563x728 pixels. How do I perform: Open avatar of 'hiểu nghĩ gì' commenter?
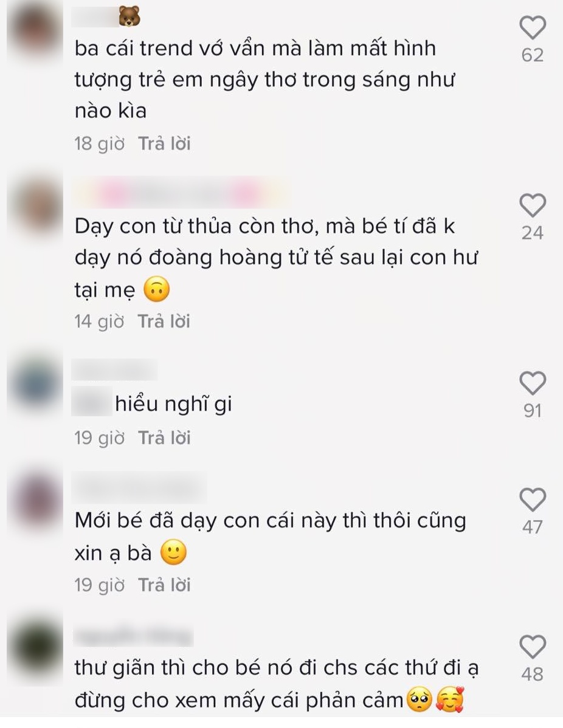click(36, 383)
